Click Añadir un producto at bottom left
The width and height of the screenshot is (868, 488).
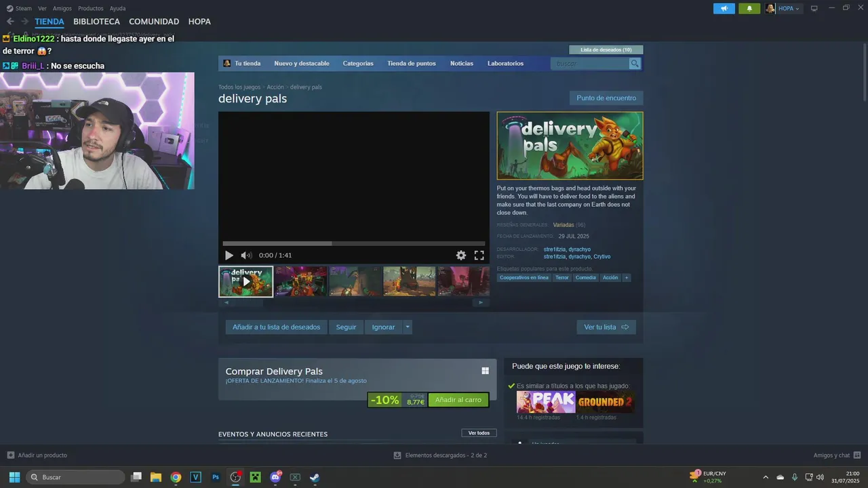point(37,455)
